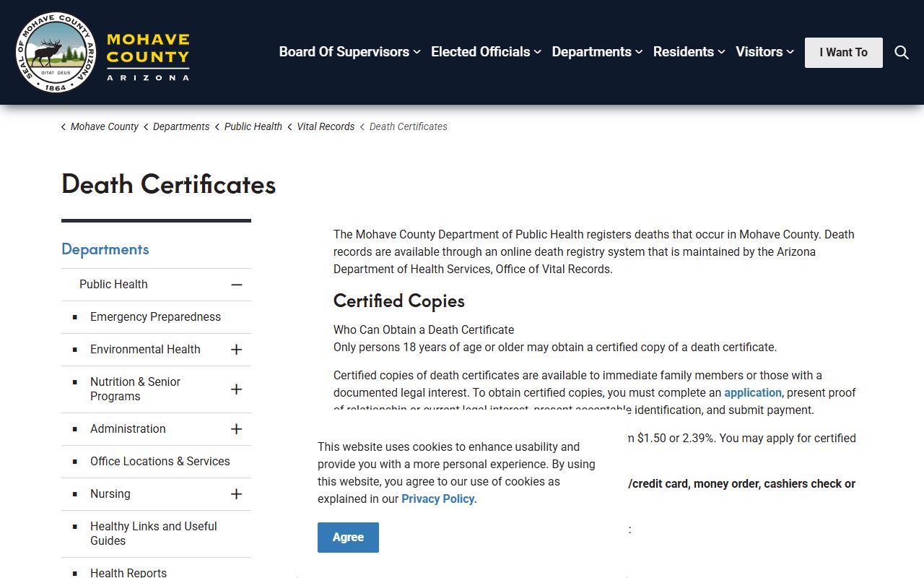Expand the Nursing plus icon

click(236, 494)
